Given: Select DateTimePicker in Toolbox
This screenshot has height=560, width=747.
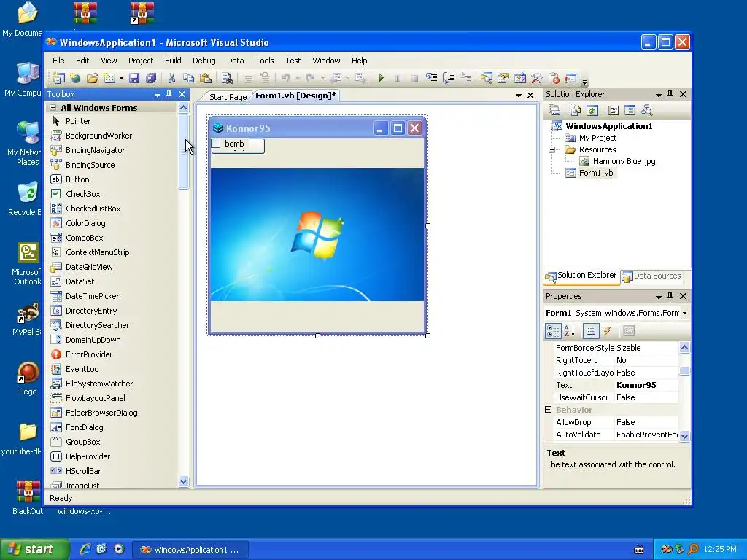Looking at the screenshot, I should pos(92,296).
